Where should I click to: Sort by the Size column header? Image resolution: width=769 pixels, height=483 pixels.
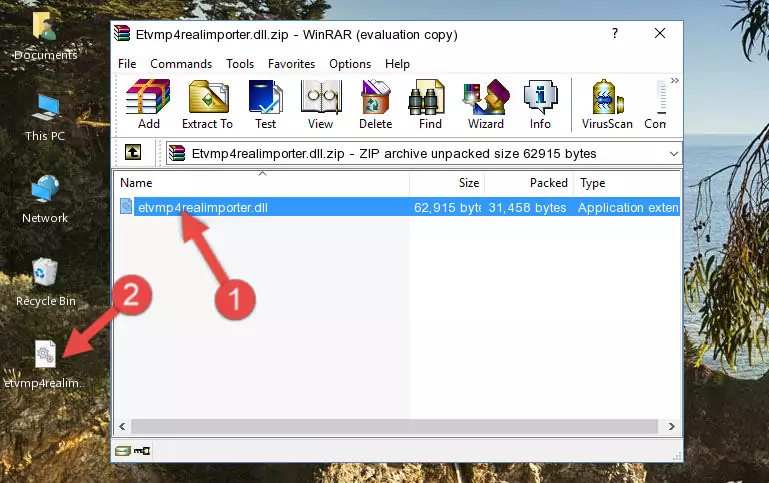point(447,183)
